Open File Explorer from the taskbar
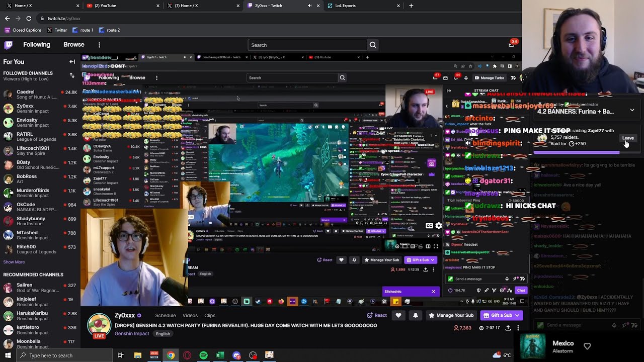 pyautogui.click(x=137, y=355)
